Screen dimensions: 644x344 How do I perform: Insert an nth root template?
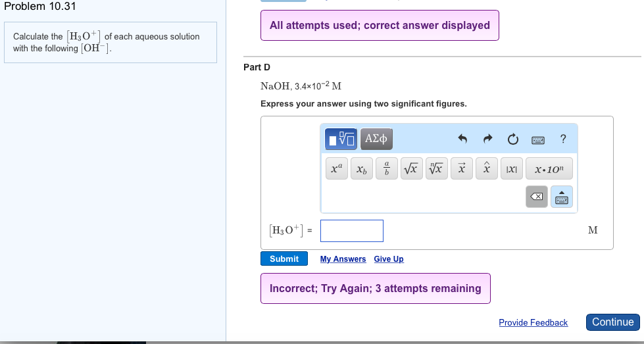pos(436,168)
